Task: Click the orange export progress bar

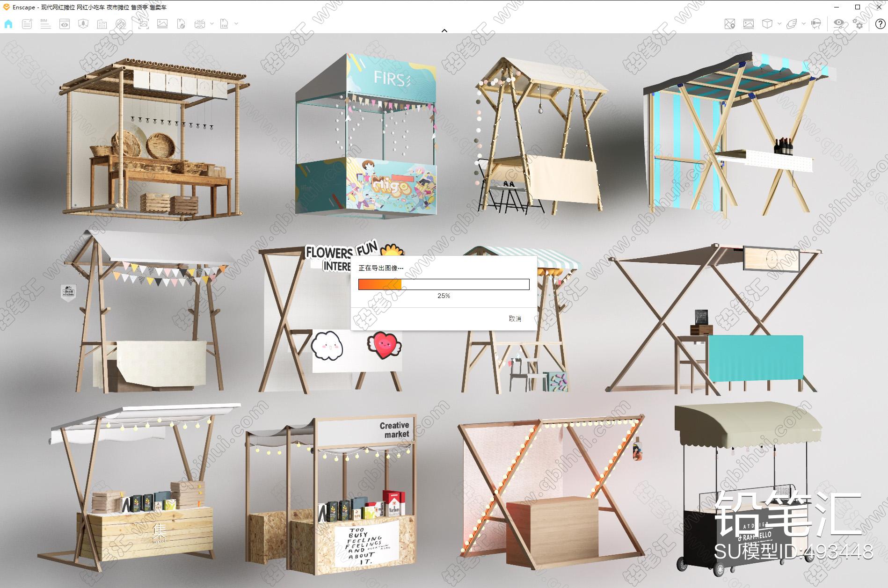Action: pyautogui.click(x=444, y=284)
